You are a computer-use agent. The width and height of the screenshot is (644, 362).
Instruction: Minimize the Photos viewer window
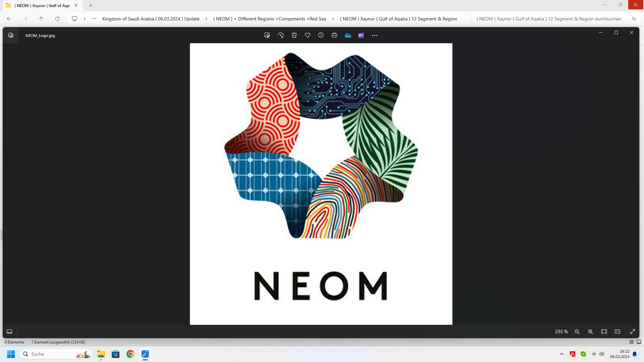click(x=601, y=33)
